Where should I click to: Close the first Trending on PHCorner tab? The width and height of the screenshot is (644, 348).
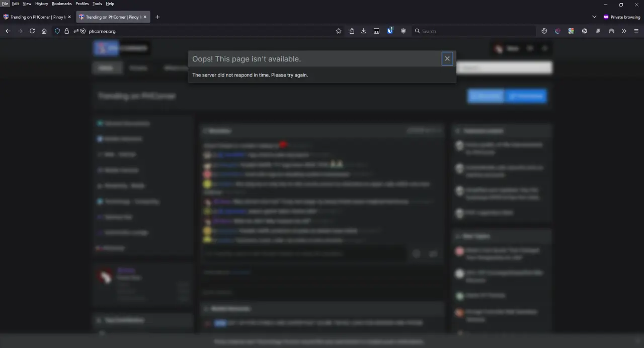(69, 17)
